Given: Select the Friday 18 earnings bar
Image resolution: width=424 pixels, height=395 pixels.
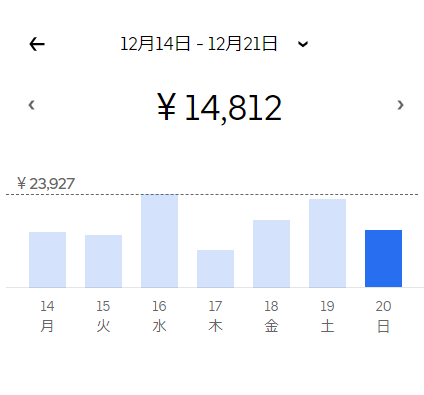Looking at the screenshot, I should 271,253.
